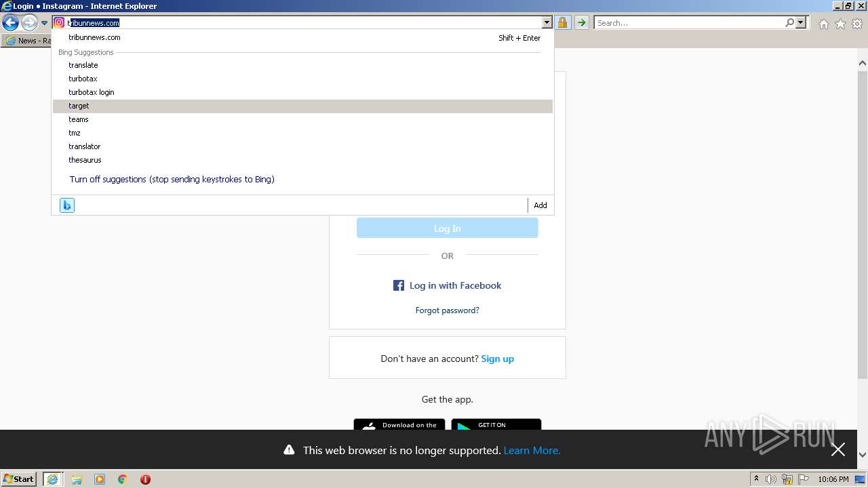
Task: Click the browser Back arrow button
Action: [x=10, y=22]
